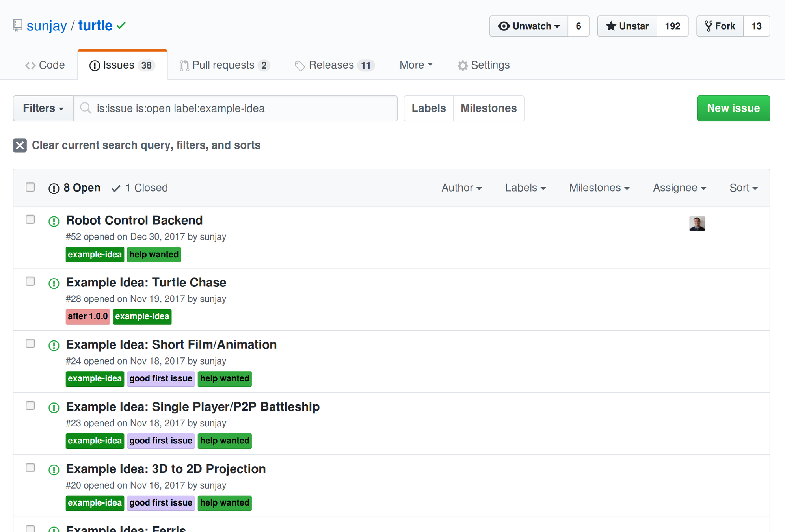
Task: Click the green build status checkmark
Action: pos(121,26)
